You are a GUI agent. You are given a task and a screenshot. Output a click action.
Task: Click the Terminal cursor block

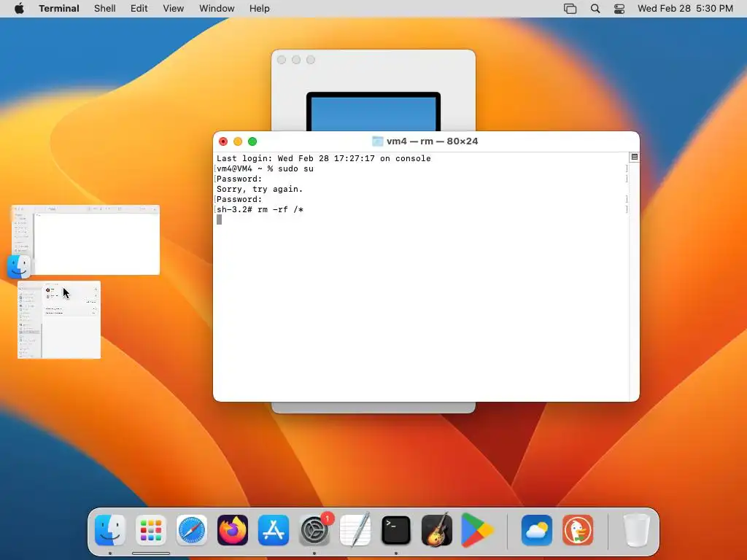[x=219, y=219]
